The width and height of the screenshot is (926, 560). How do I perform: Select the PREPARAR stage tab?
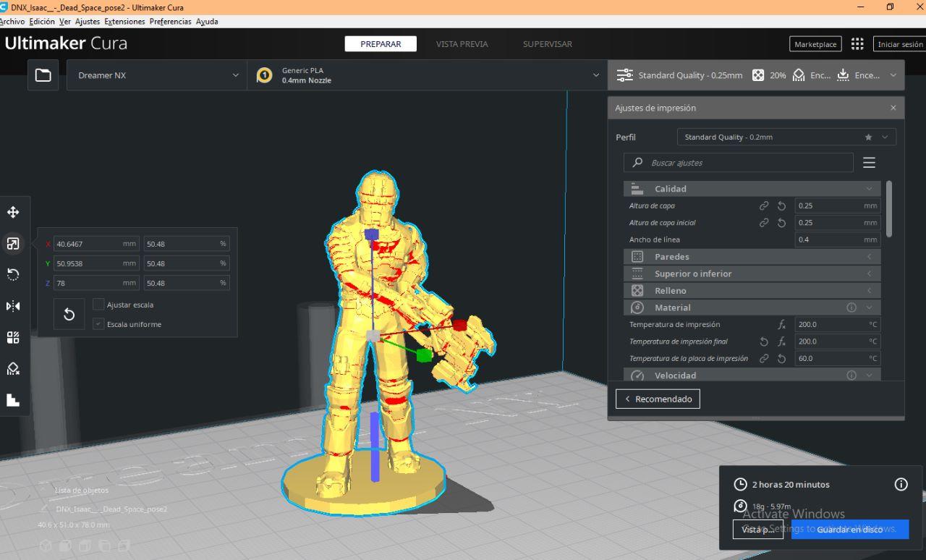[381, 44]
